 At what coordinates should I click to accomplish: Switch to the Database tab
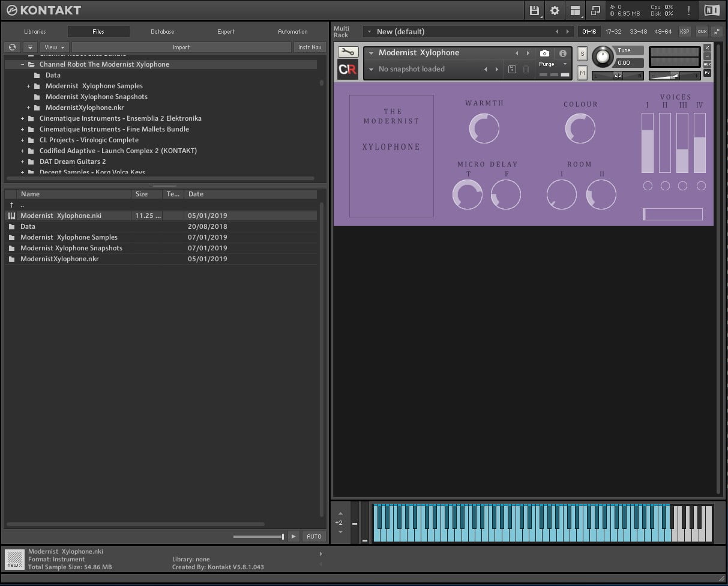163,31
